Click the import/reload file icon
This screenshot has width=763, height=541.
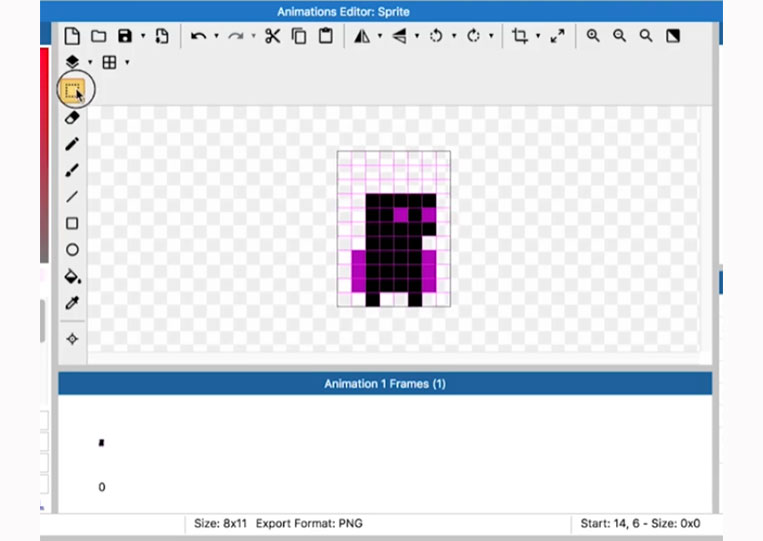(162, 36)
